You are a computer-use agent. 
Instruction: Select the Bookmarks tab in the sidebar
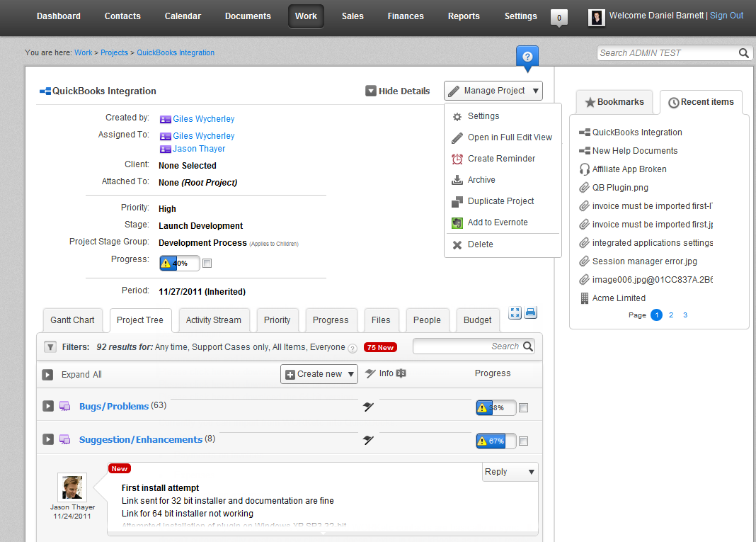[x=614, y=102]
